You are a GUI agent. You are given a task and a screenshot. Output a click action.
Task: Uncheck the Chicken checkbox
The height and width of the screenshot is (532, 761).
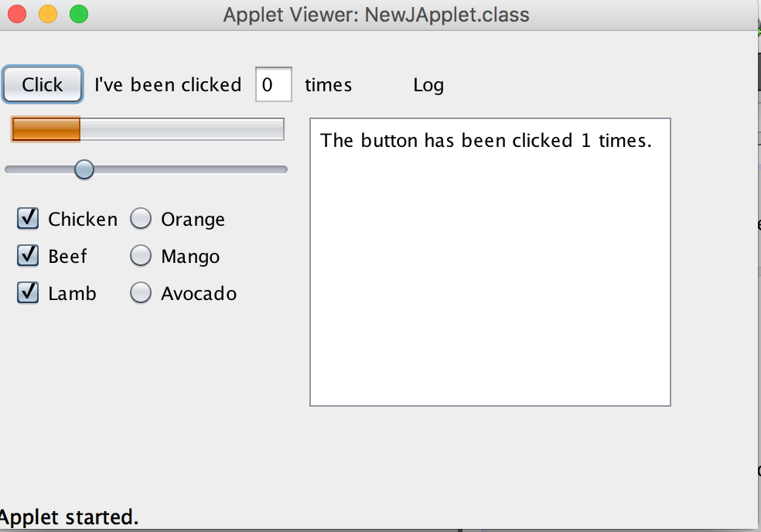27,219
